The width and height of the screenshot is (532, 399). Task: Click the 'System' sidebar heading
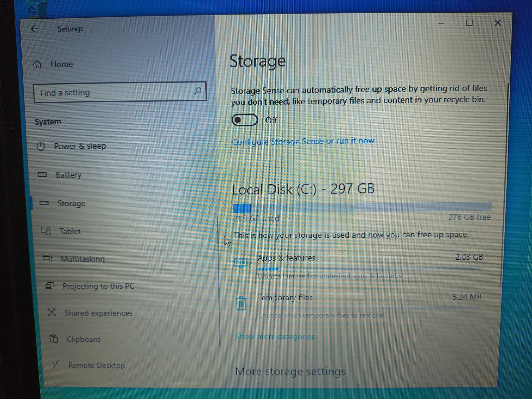pos(48,122)
